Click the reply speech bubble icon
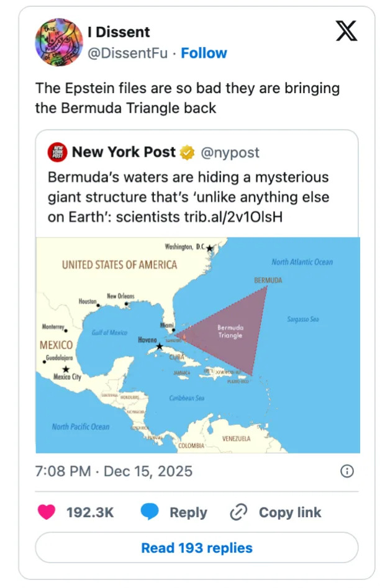This screenshot has height=588, width=390. click(x=150, y=512)
